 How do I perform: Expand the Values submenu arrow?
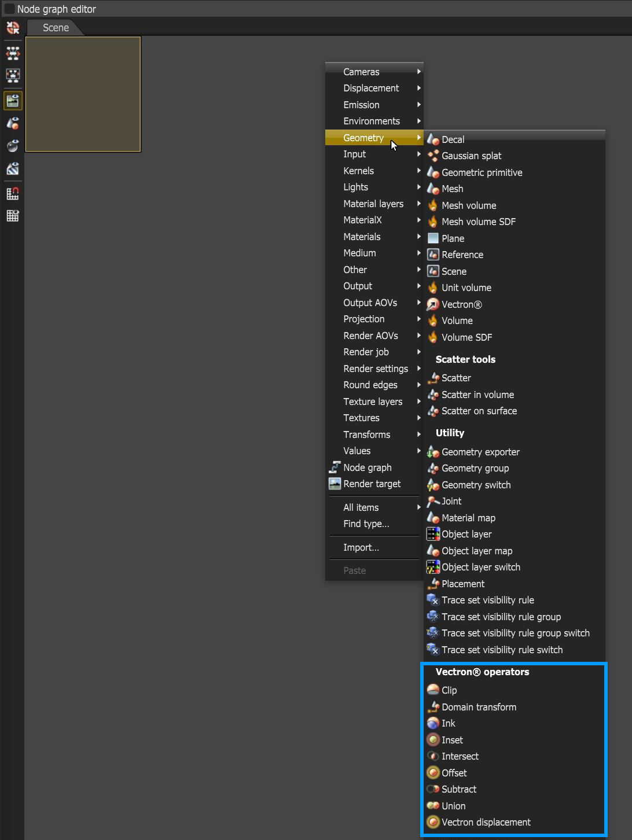point(419,451)
